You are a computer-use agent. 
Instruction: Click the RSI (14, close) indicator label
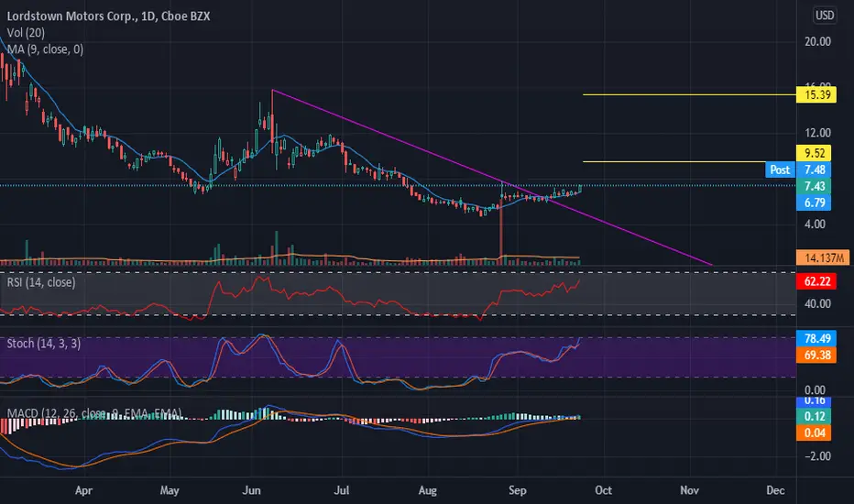pos(41,282)
